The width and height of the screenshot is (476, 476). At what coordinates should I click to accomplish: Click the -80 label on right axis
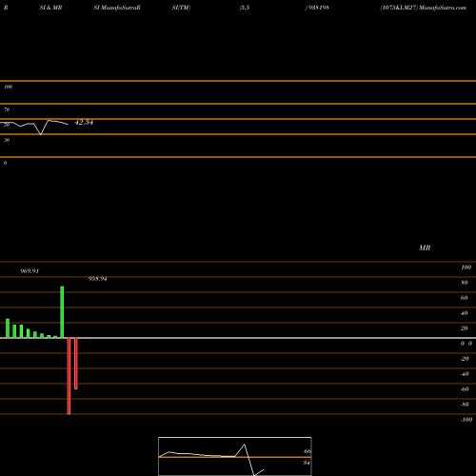tap(465, 405)
